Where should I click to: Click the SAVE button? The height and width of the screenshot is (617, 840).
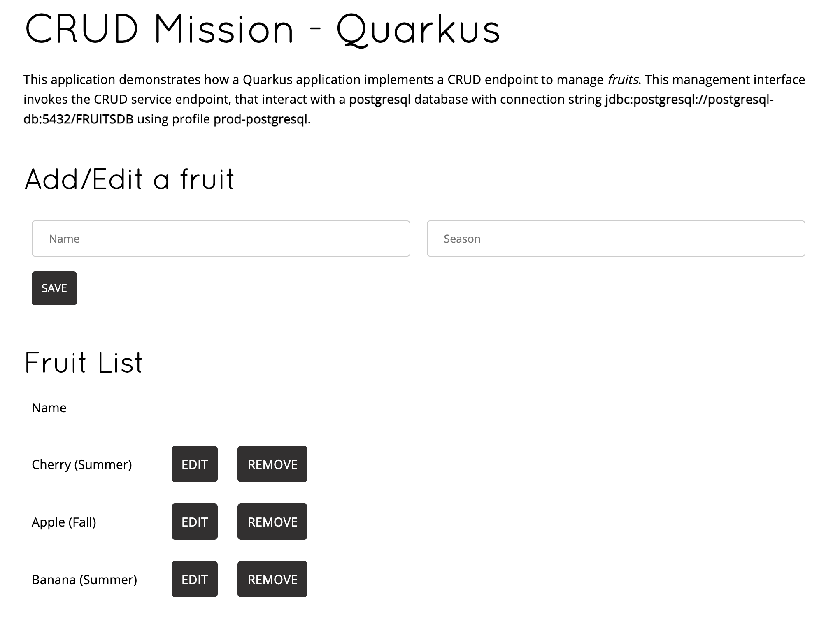pyautogui.click(x=54, y=288)
